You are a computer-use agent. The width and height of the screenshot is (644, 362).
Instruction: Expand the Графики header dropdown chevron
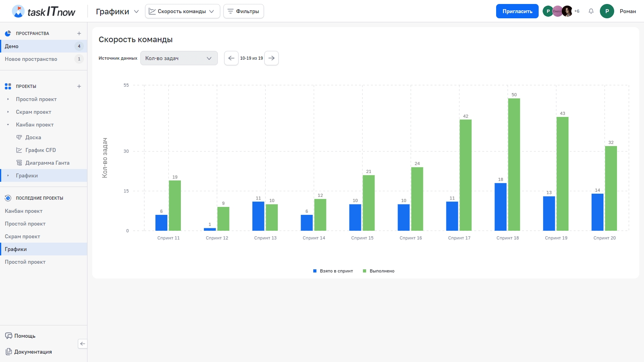point(136,12)
